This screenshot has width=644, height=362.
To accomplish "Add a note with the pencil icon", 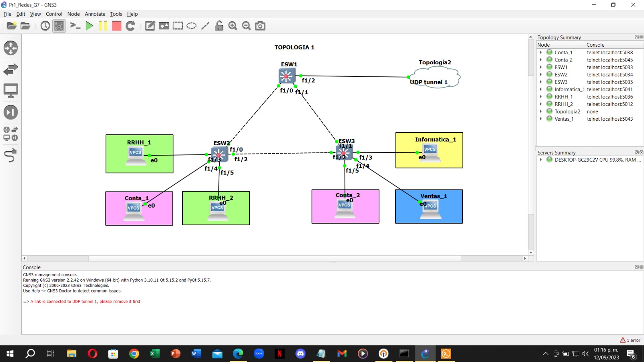I will click(x=150, y=25).
